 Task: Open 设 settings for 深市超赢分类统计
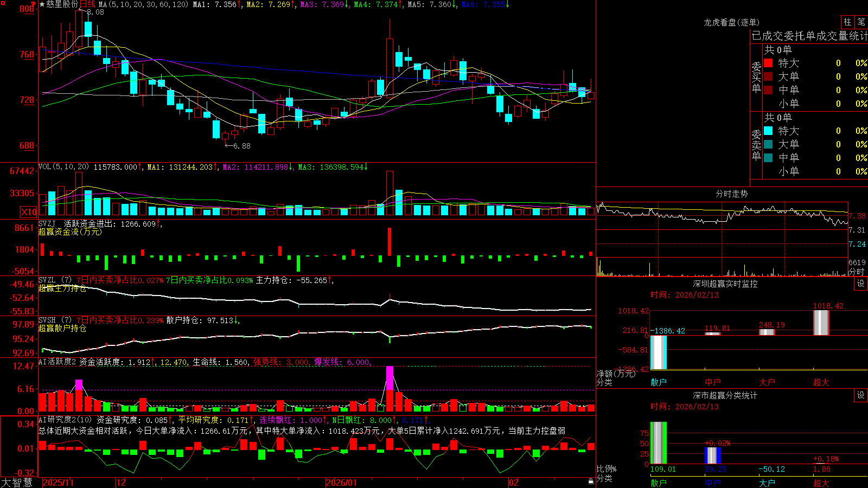pos(861,395)
